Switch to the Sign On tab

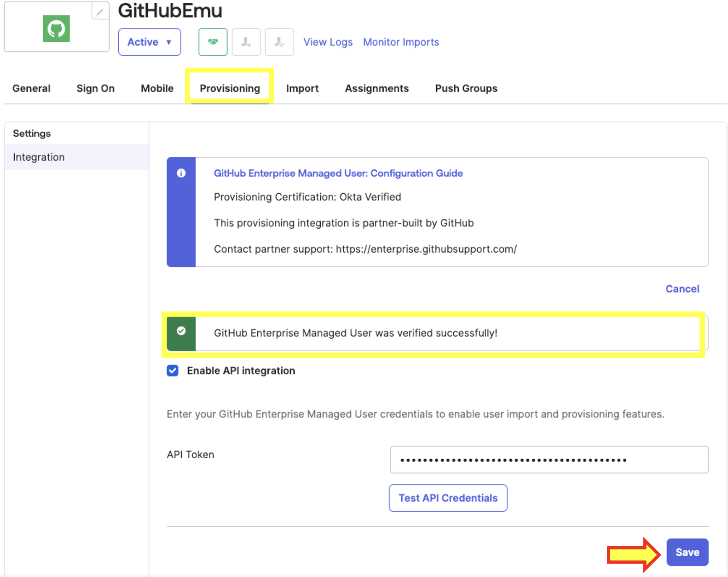[95, 88]
